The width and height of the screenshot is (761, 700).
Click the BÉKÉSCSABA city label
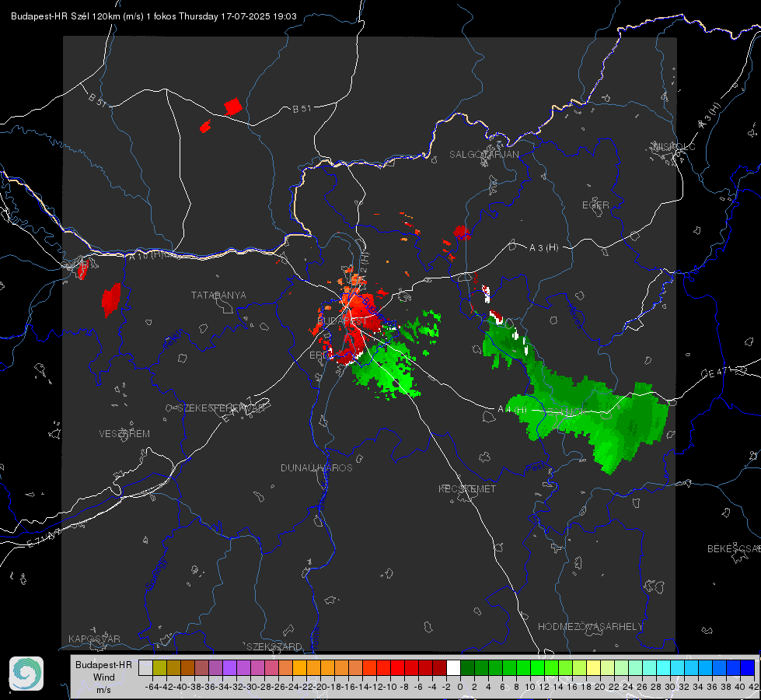[734, 548]
